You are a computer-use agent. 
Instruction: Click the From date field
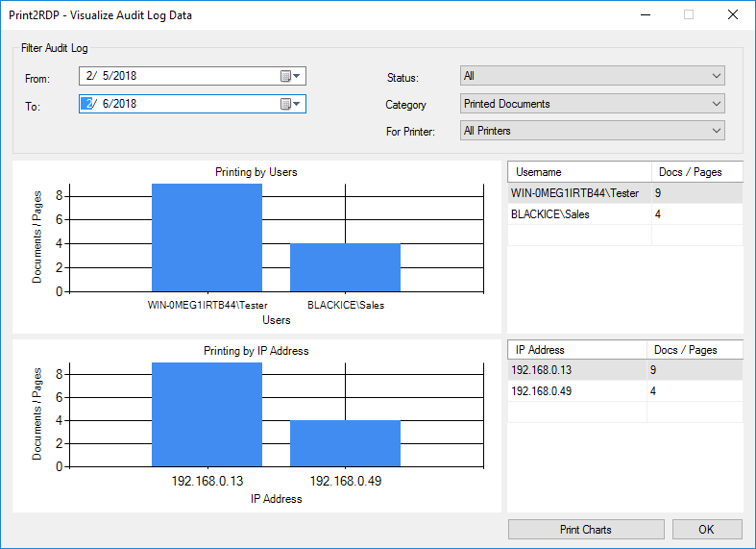[178, 76]
